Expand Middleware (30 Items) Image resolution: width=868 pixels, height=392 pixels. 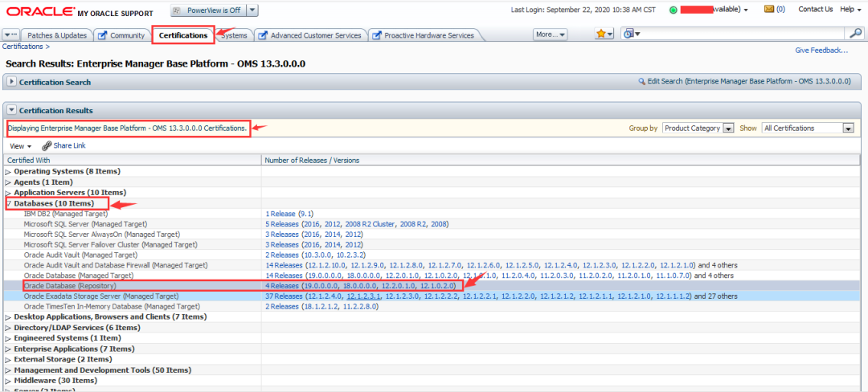[x=8, y=381]
